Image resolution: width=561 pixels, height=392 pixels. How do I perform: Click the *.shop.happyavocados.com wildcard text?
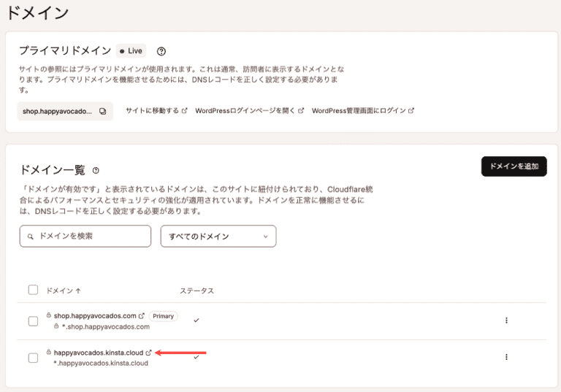click(x=105, y=327)
